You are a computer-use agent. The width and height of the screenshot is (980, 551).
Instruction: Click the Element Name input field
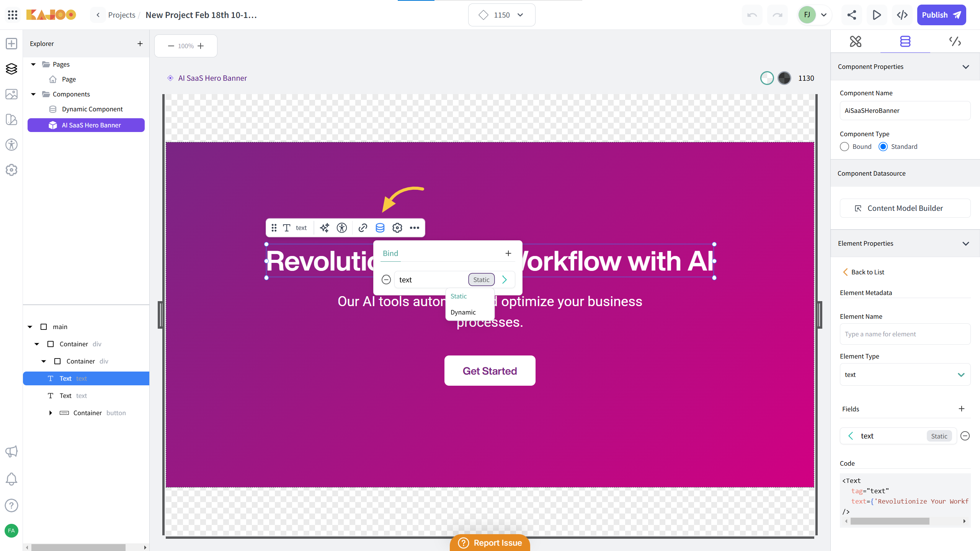click(905, 334)
